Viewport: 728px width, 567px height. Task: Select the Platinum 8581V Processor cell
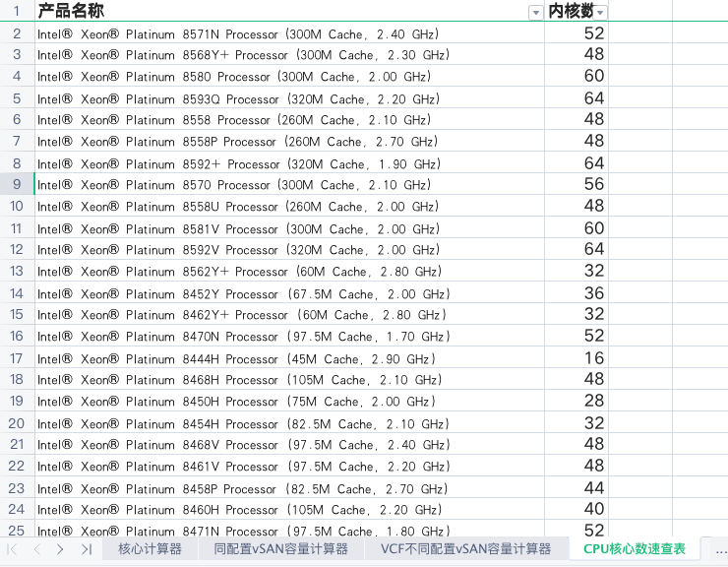coord(289,228)
